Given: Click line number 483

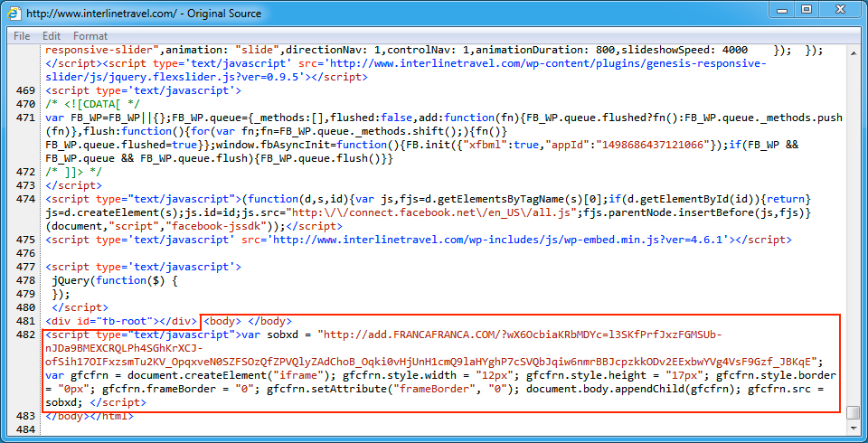Looking at the screenshot, I should [x=25, y=416].
